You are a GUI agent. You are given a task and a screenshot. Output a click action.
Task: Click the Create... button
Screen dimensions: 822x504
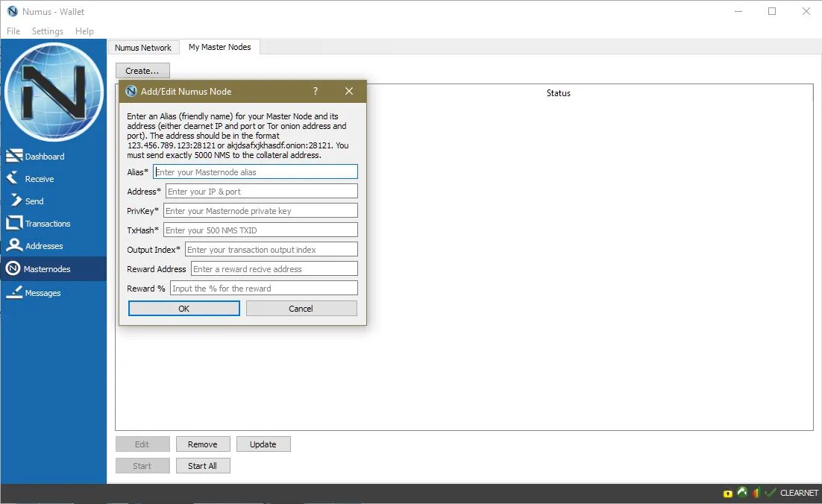142,70
